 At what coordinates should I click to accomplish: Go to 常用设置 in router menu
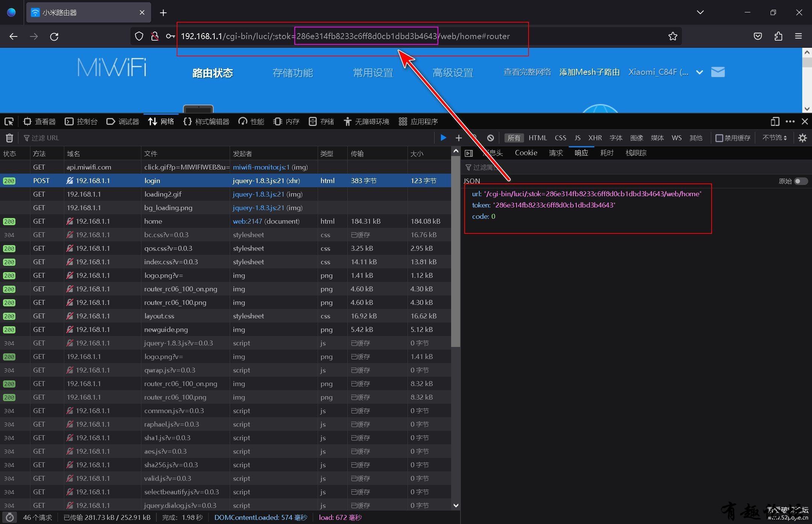(x=373, y=73)
